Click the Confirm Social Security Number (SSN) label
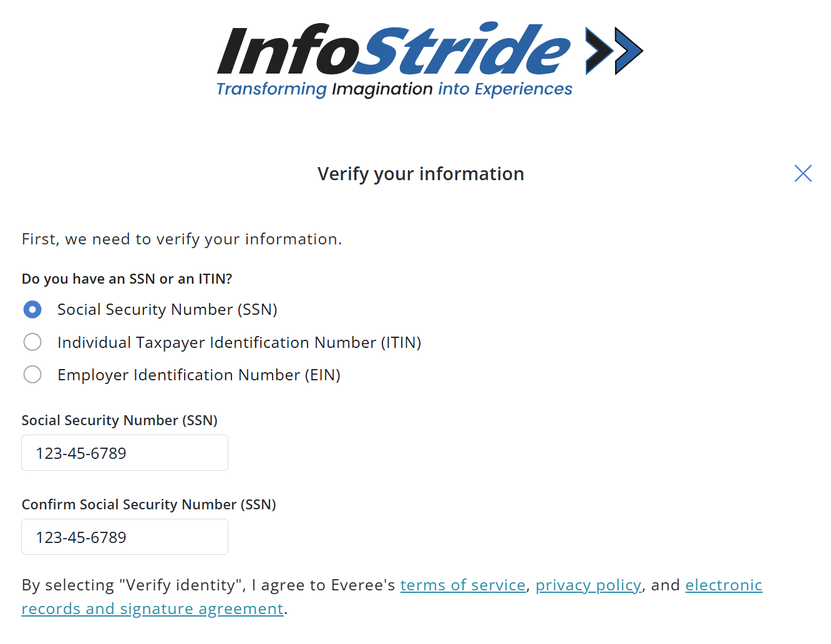The image size is (831, 644). pos(148,504)
